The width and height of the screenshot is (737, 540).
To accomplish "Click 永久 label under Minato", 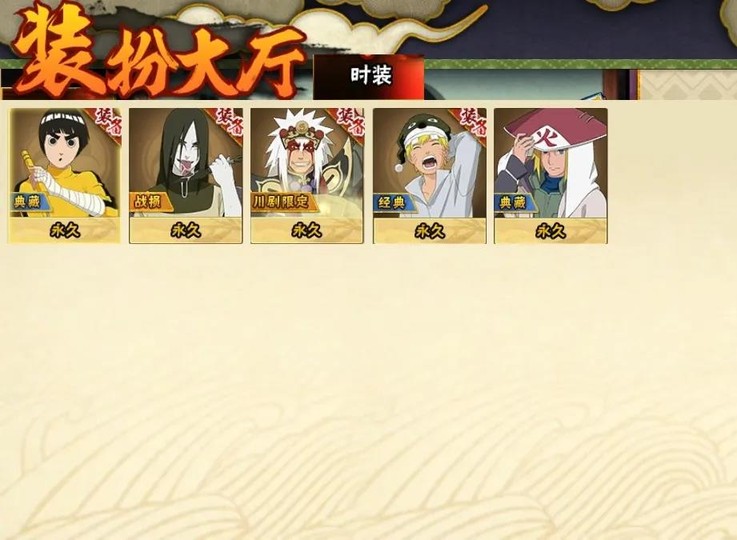I will point(551,231).
